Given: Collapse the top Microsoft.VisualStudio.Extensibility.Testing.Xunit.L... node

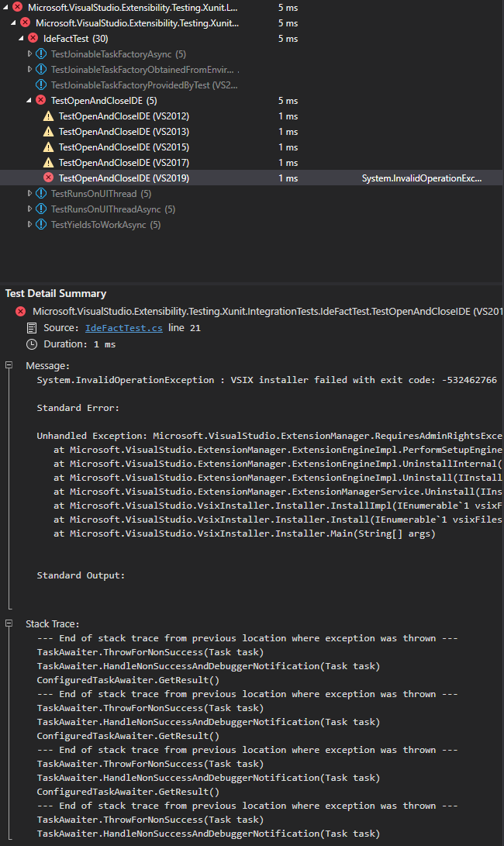Looking at the screenshot, I should click(x=5, y=8).
